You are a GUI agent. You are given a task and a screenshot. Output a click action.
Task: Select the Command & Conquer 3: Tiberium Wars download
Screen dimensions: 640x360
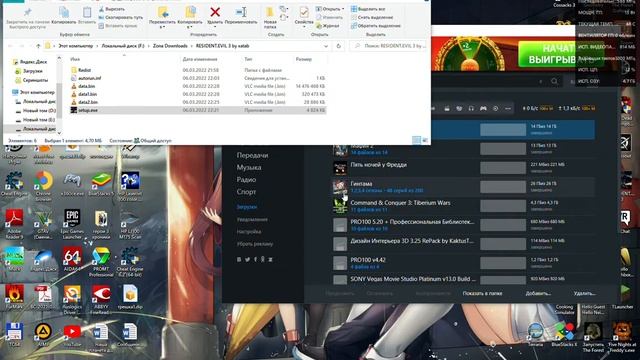coord(462,206)
